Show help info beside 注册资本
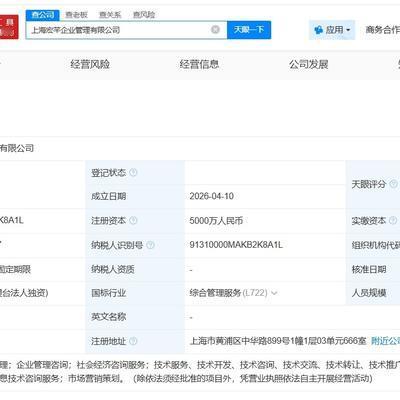Screen dimensions: 400x400 (133, 220)
